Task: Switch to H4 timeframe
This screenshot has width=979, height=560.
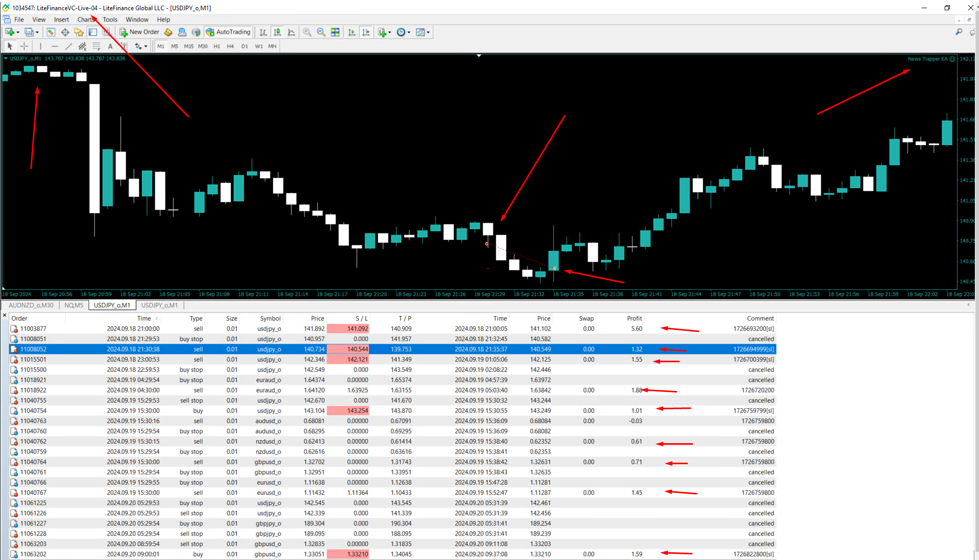Action: coord(231,46)
